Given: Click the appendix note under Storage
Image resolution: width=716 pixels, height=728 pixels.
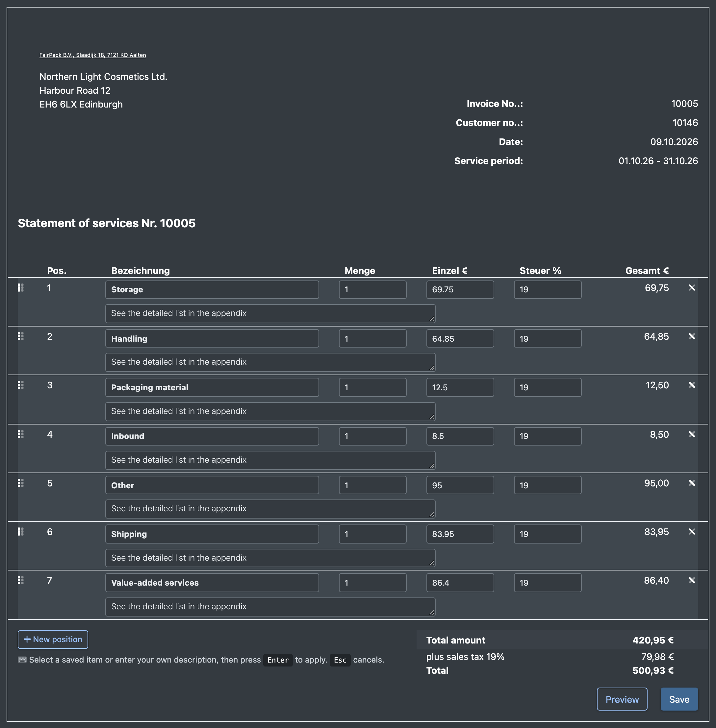Looking at the screenshot, I should pos(270,313).
